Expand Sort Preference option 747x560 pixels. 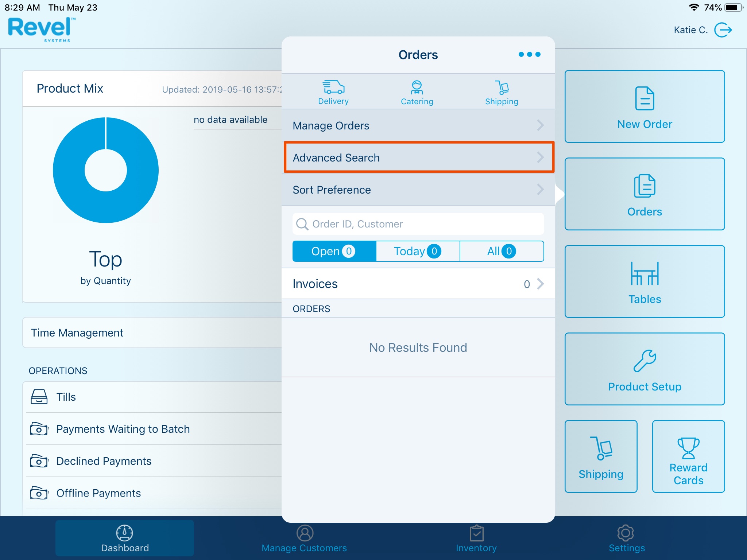coord(418,190)
